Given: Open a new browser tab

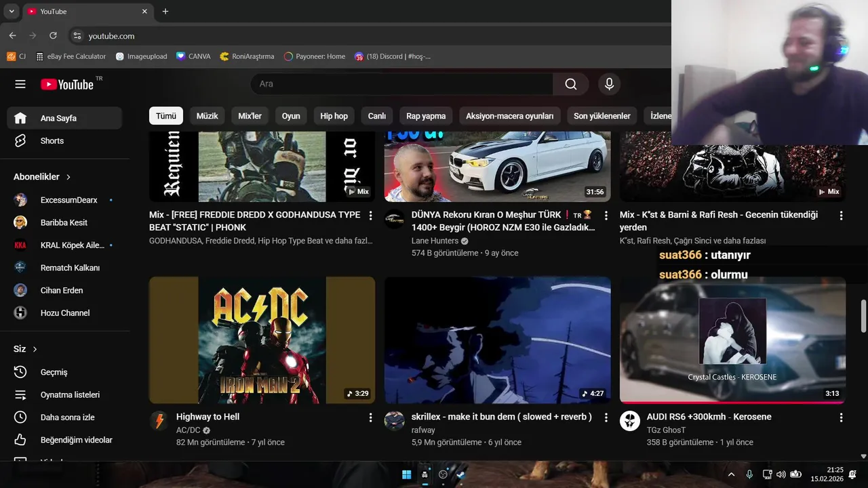Looking at the screenshot, I should pos(165,12).
